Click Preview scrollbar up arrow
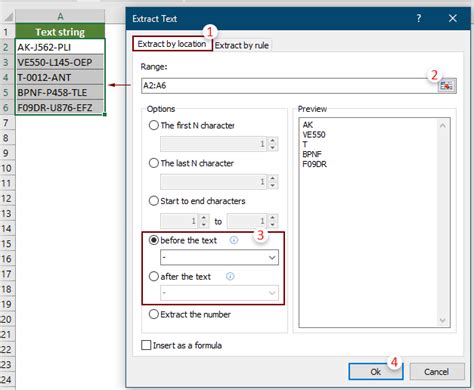 pyautogui.click(x=443, y=126)
